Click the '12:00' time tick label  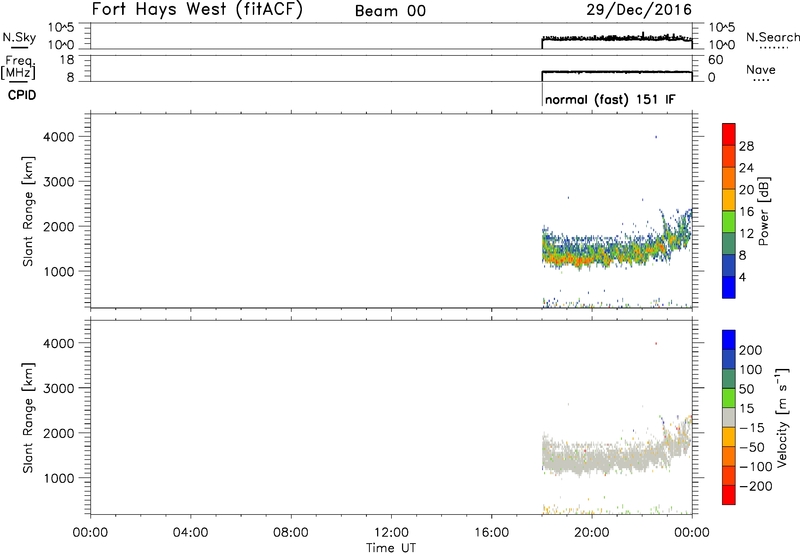[x=391, y=533]
